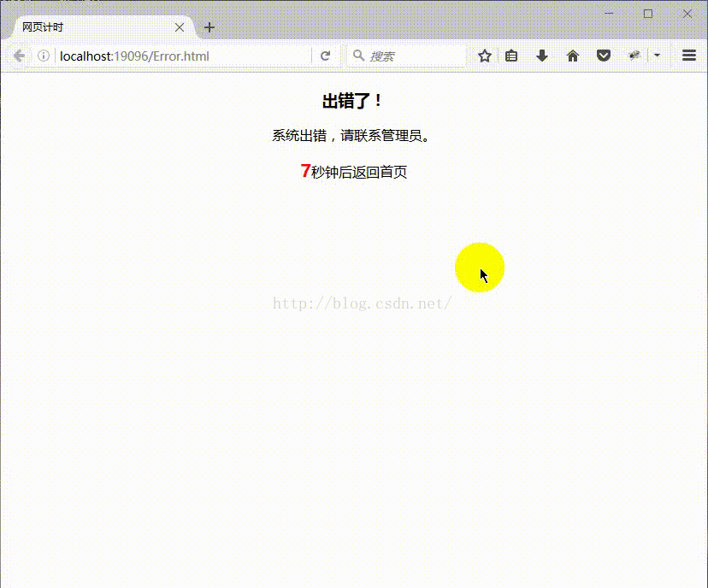Close the browser window
708x588 pixels.
[687, 14]
